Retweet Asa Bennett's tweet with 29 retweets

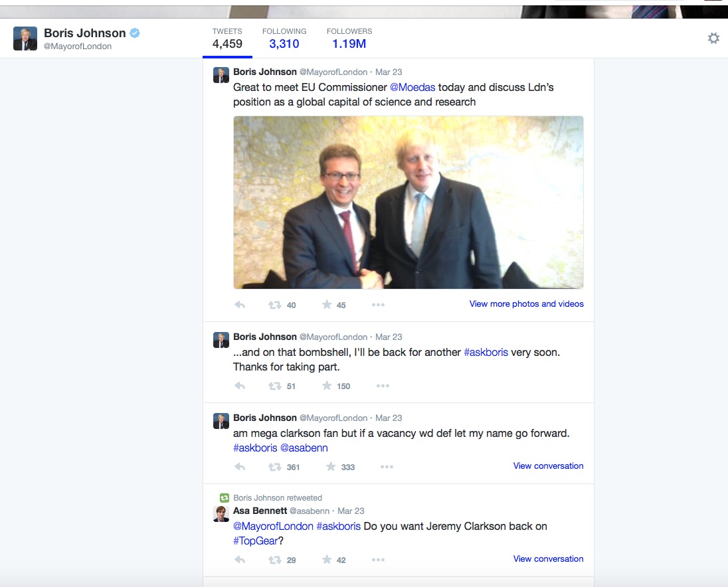[274, 560]
